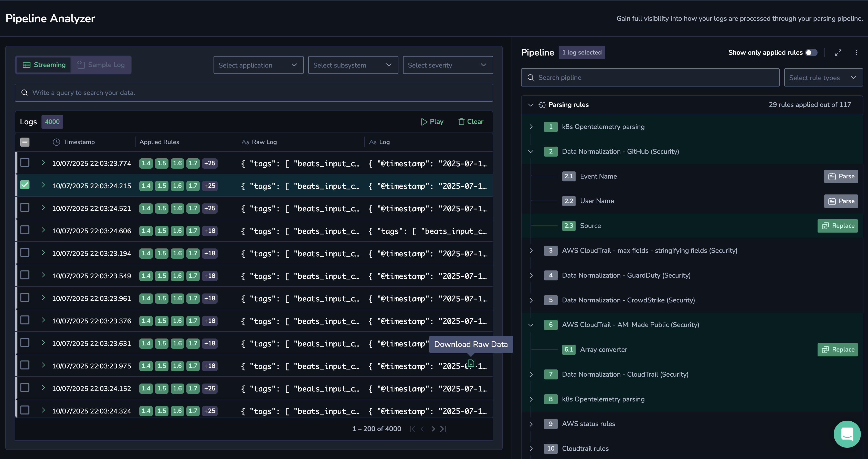Expand the log row 22:03:23.975 details
868x459 pixels.
pos(43,365)
